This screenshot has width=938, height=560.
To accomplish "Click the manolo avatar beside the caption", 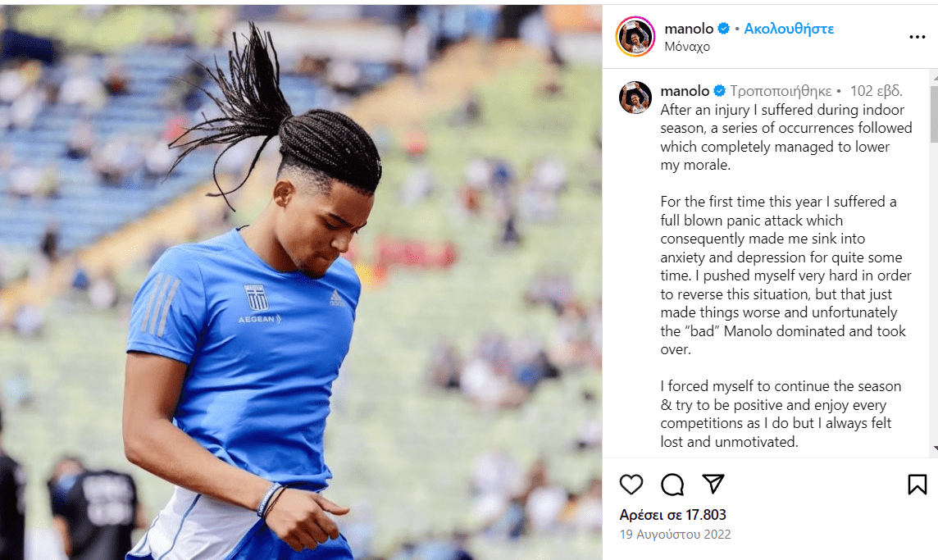I will point(635,98).
